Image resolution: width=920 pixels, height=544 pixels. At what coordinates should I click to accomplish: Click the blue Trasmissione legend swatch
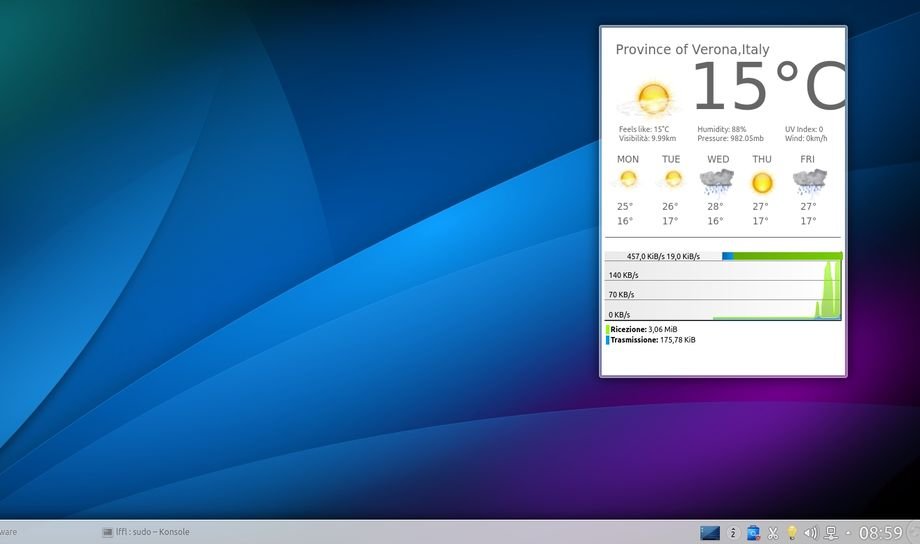tap(607, 340)
